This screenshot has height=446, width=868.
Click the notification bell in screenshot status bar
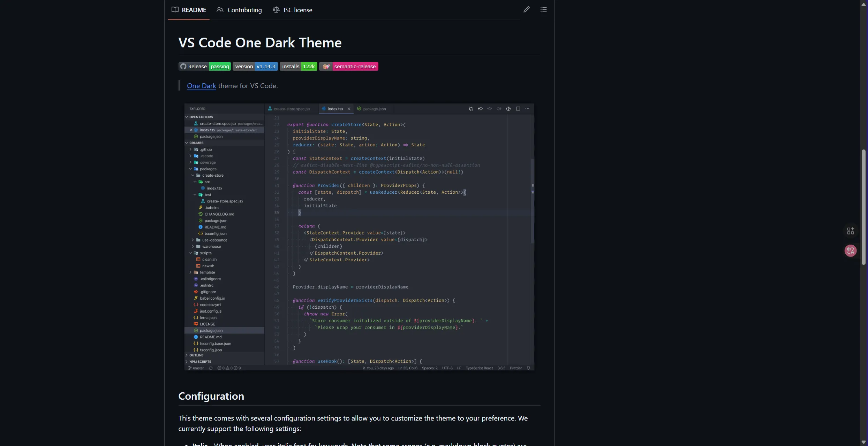528,368
